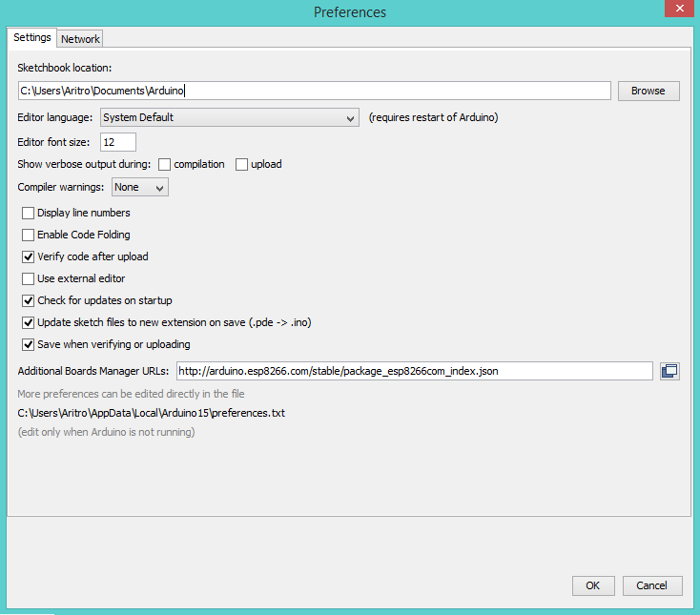Image resolution: width=700 pixels, height=615 pixels.
Task: Uncheck Verify code after upload
Action: (29, 256)
